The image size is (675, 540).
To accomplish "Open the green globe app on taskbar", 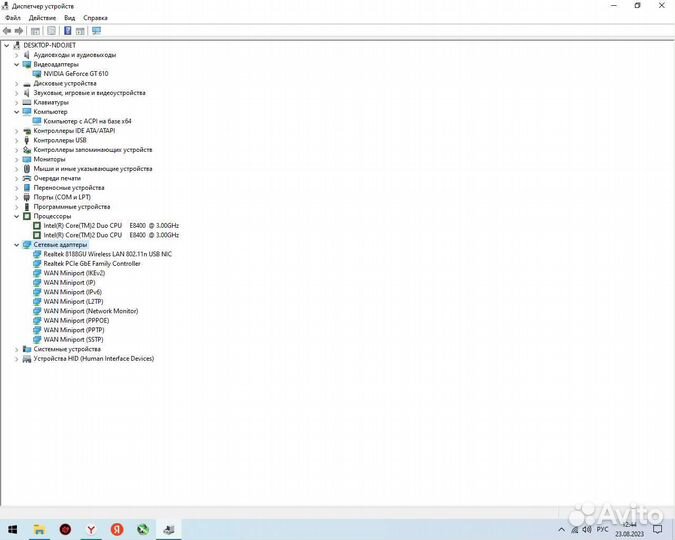I will [142, 529].
